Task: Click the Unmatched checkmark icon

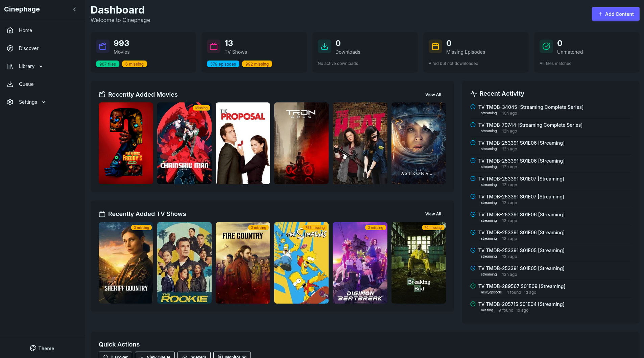Action: coord(546,47)
